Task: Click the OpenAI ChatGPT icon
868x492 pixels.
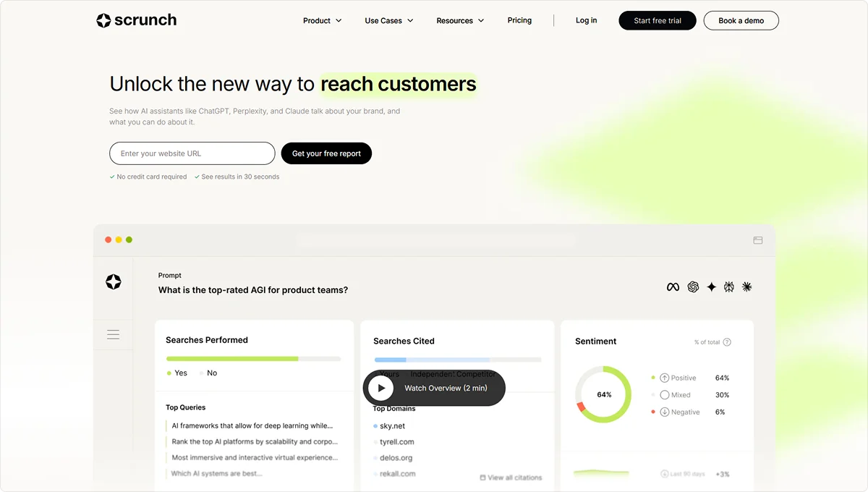Action: click(693, 287)
